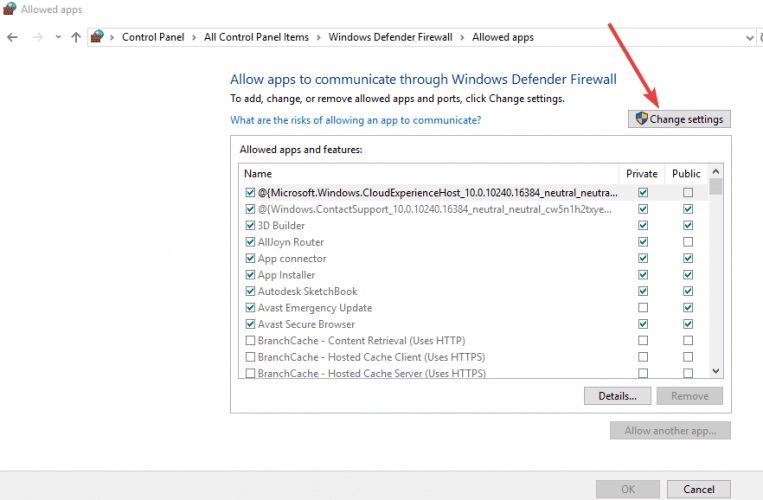Uncheck App connector app checkbox
Image resolution: width=763 pixels, height=500 pixels.
(x=250, y=258)
